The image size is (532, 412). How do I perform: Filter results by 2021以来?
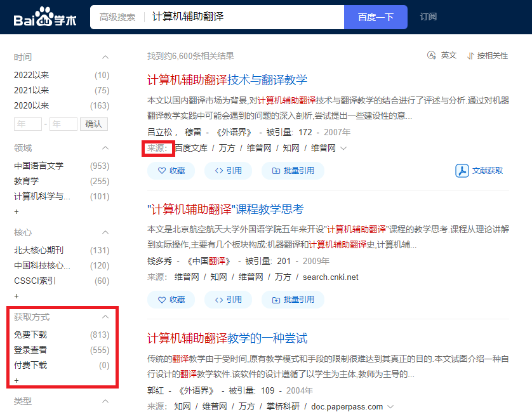pyautogui.click(x=32, y=90)
